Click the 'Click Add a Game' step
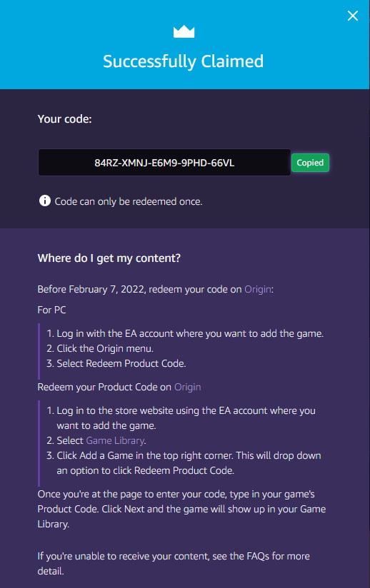The height and width of the screenshot is (588, 370). pos(184,462)
